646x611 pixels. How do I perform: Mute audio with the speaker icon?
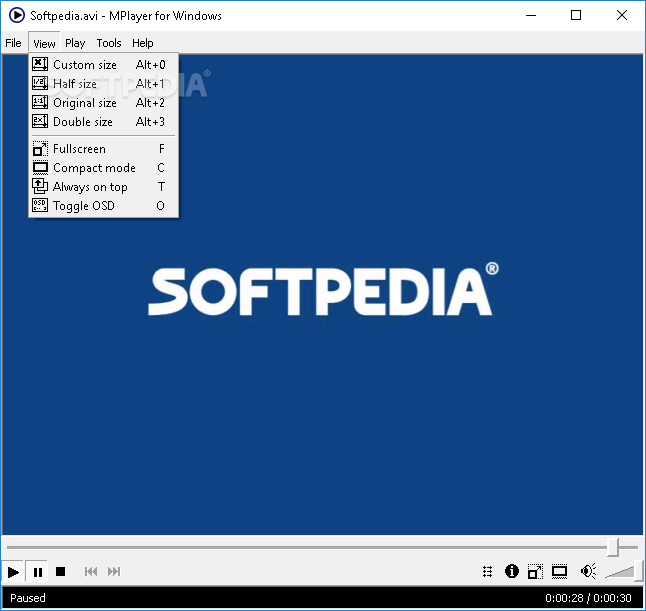(x=588, y=571)
